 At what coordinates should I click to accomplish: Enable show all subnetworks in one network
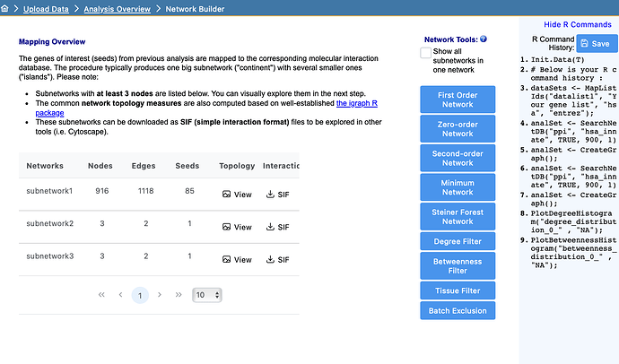tap(427, 54)
